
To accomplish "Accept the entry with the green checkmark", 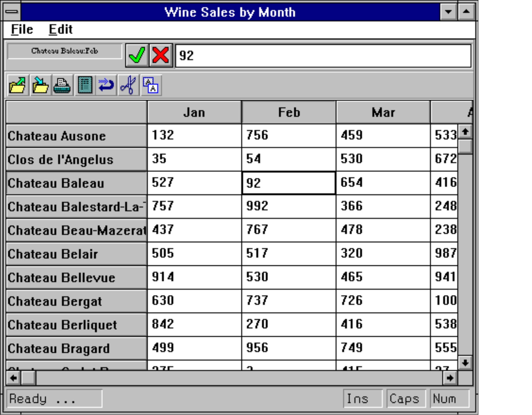I will pyautogui.click(x=137, y=55).
